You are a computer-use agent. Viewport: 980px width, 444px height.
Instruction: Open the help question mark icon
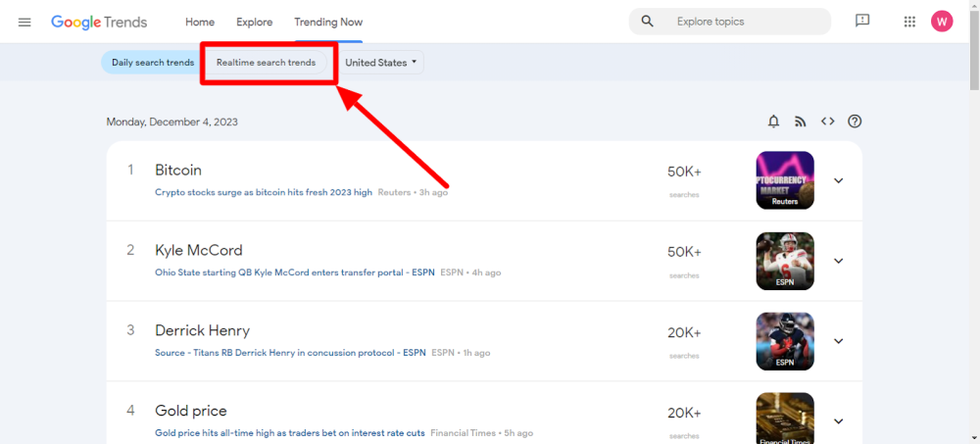coord(855,122)
